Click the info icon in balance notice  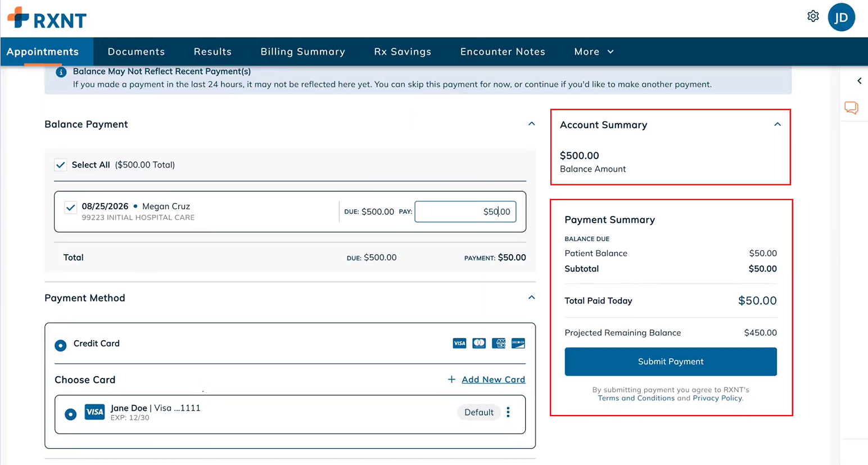click(x=61, y=72)
